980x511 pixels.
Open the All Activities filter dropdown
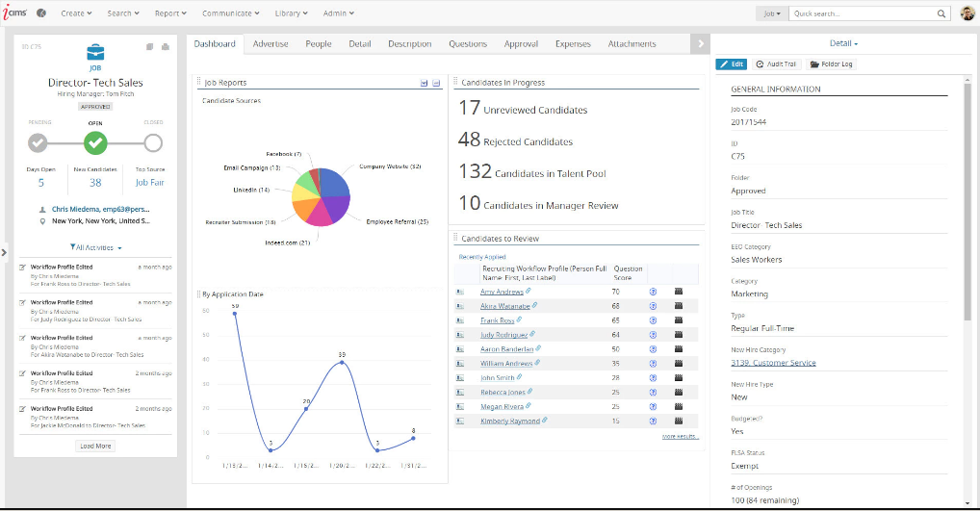[x=96, y=247]
